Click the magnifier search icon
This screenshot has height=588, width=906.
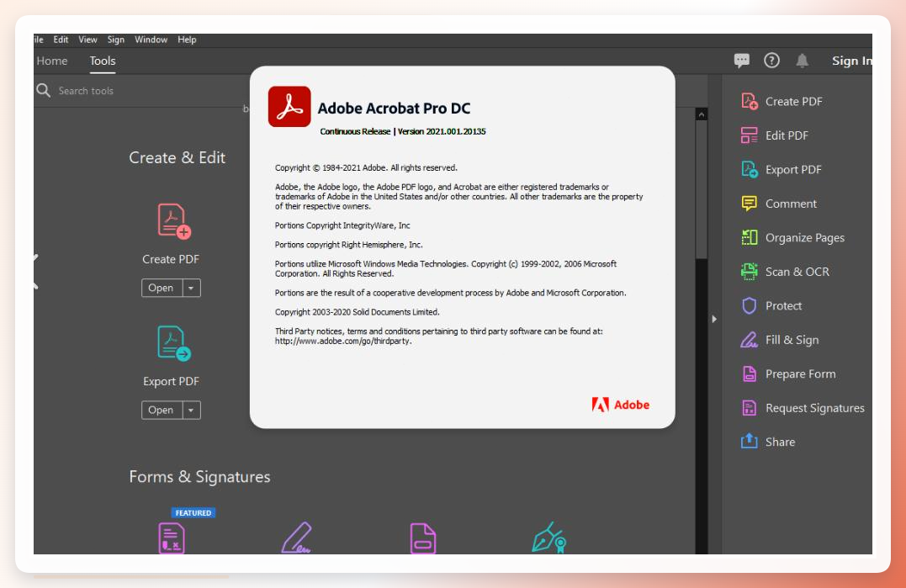44,90
